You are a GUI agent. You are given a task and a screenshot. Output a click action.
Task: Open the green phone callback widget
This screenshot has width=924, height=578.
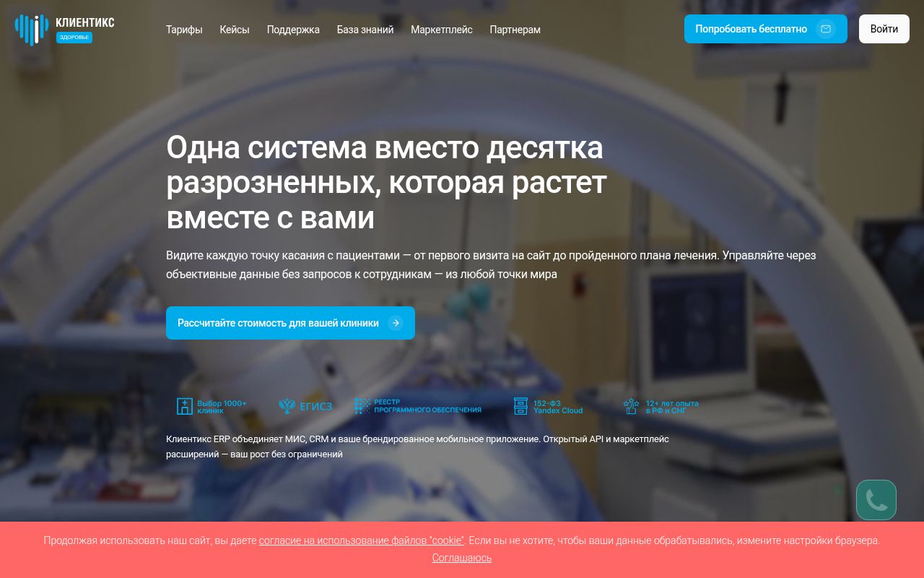[876, 500]
